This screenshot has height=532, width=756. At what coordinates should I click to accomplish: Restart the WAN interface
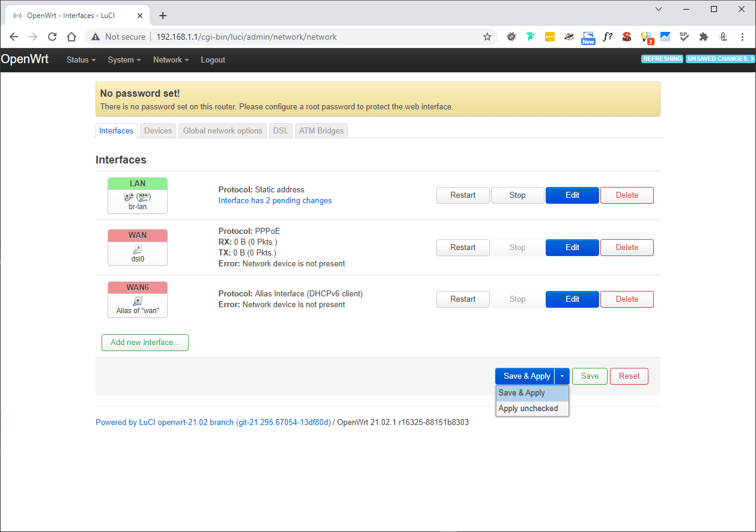(x=463, y=248)
